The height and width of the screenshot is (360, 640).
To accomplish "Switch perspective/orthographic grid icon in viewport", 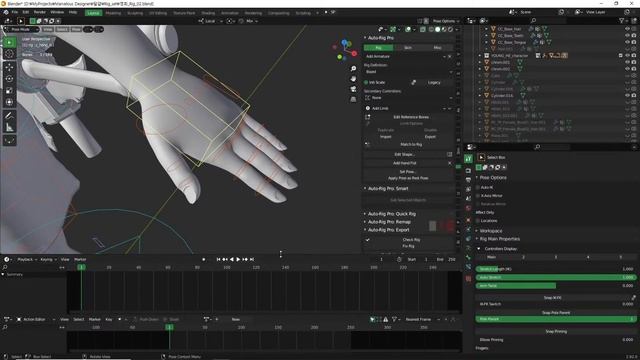I will (353, 99).
